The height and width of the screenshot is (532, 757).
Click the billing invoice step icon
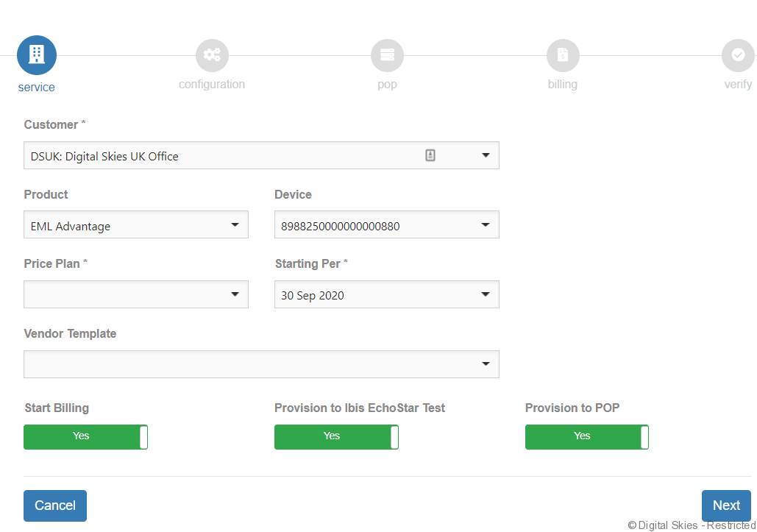pos(563,55)
